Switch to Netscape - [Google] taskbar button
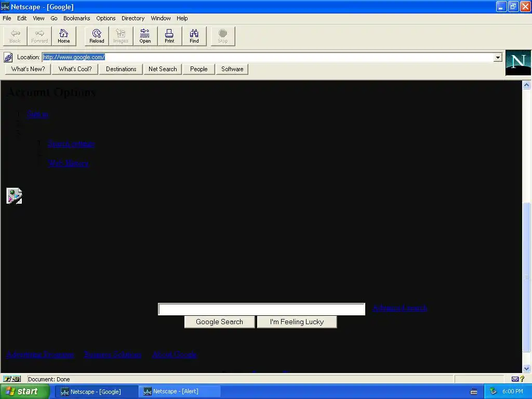 click(x=96, y=392)
